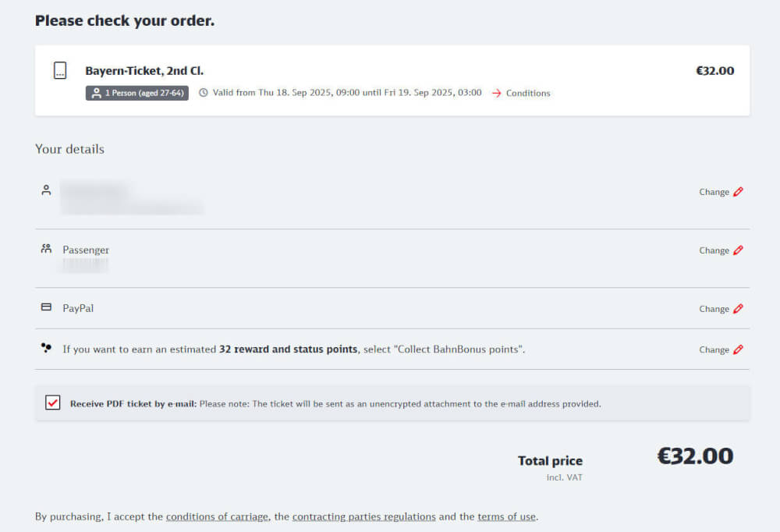Click the BahnBonus points dots icon

pos(46,348)
